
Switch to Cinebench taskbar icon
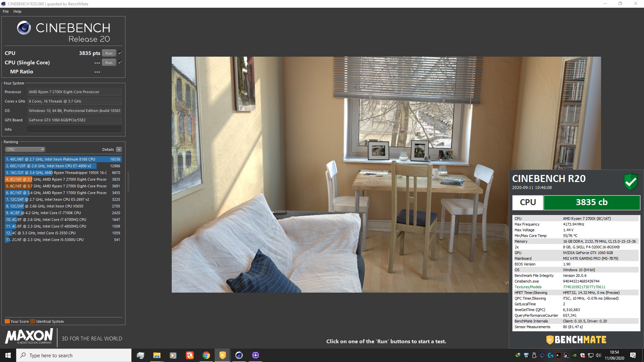click(239, 355)
